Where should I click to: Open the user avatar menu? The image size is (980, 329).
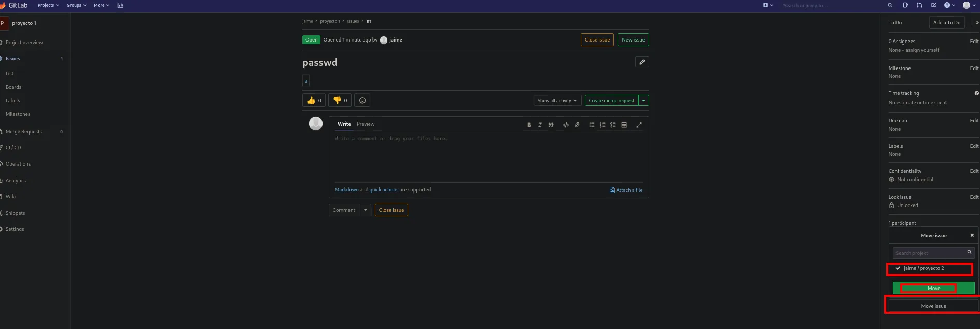(969, 5)
